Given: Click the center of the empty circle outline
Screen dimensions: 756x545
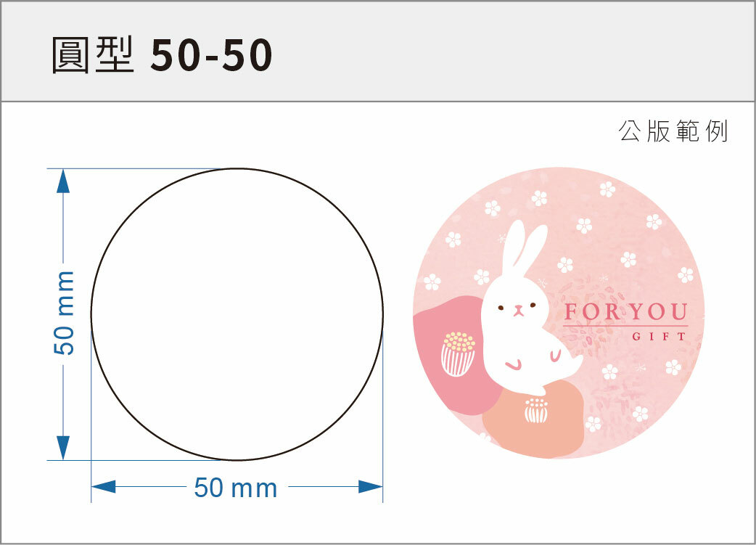Looking at the screenshot, I should click(237, 314).
